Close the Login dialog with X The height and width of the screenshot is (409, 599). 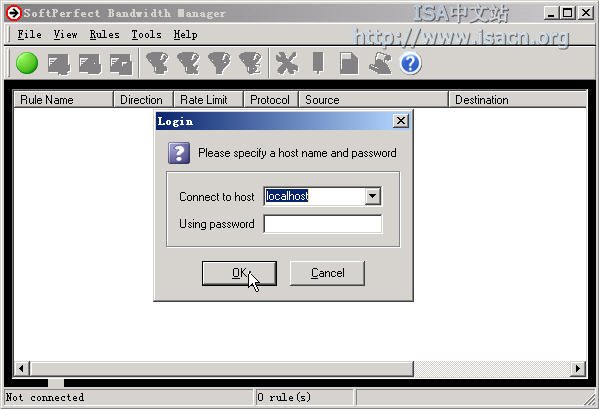pyautogui.click(x=400, y=121)
